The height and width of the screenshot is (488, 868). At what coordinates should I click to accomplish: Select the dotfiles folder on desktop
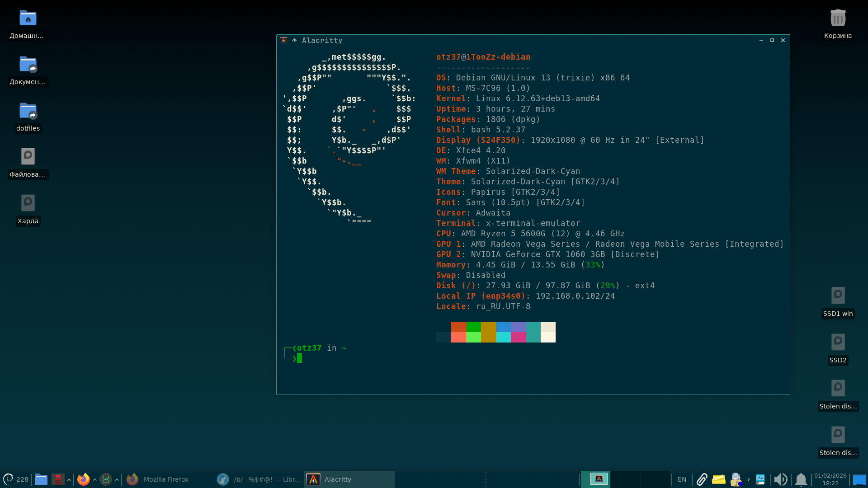pos(28,112)
